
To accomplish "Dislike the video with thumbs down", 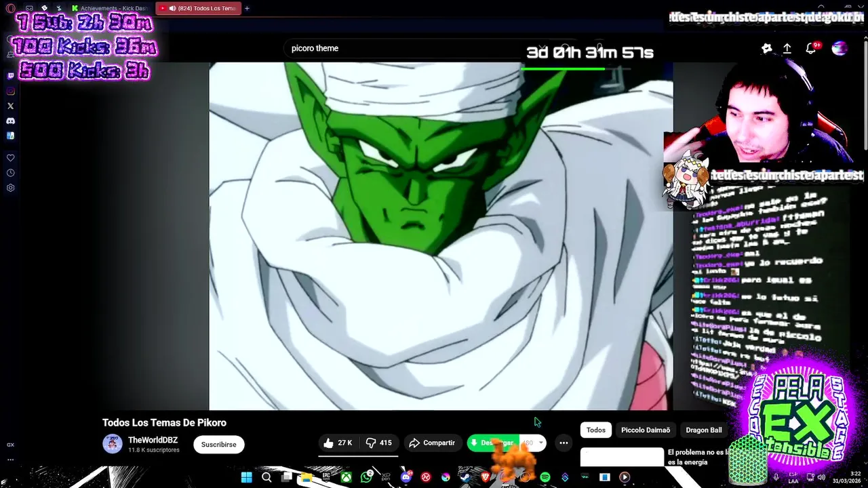I will tap(378, 443).
